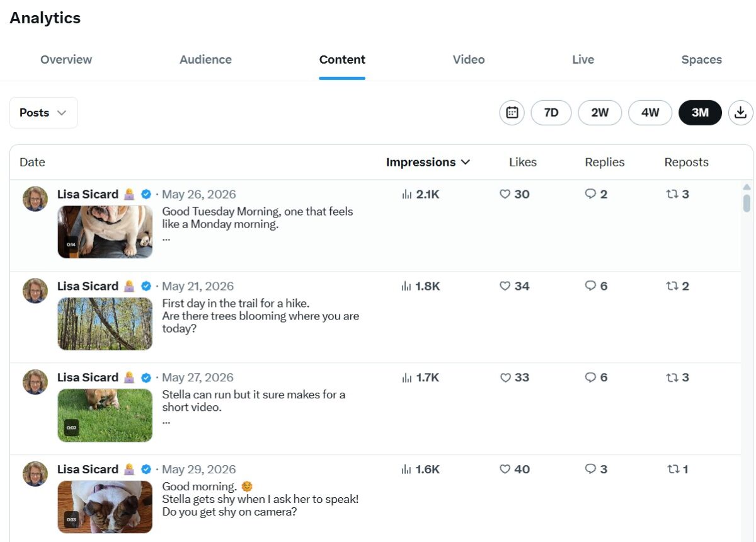The height and width of the screenshot is (542, 756).
Task: Open the calendar date picker icon
Action: click(x=512, y=113)
